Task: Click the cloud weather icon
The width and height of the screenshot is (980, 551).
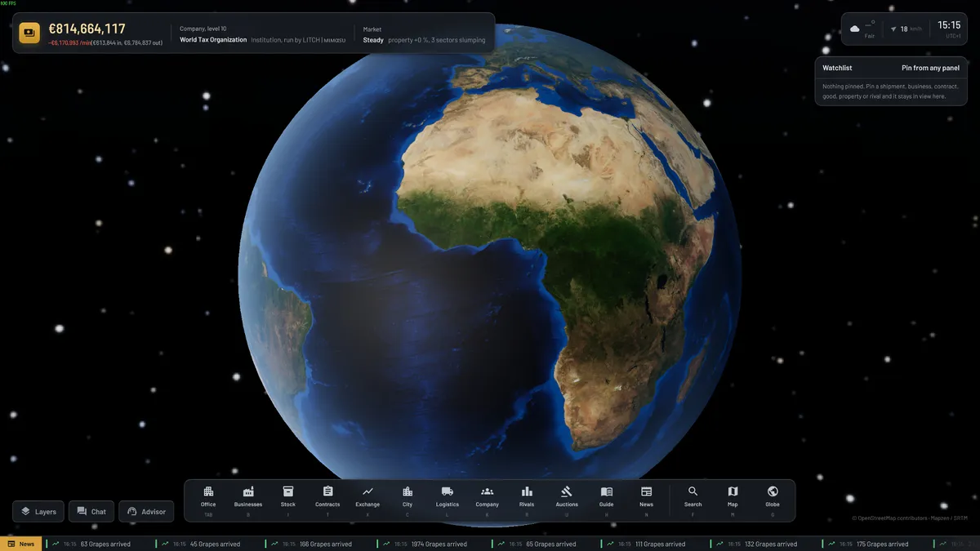Action: tap(855, 29)
